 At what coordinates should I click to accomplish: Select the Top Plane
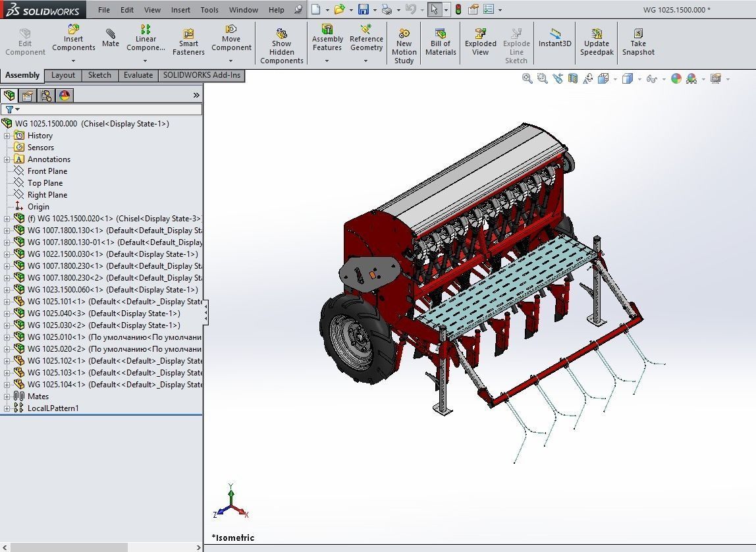[x=45, y=183]
